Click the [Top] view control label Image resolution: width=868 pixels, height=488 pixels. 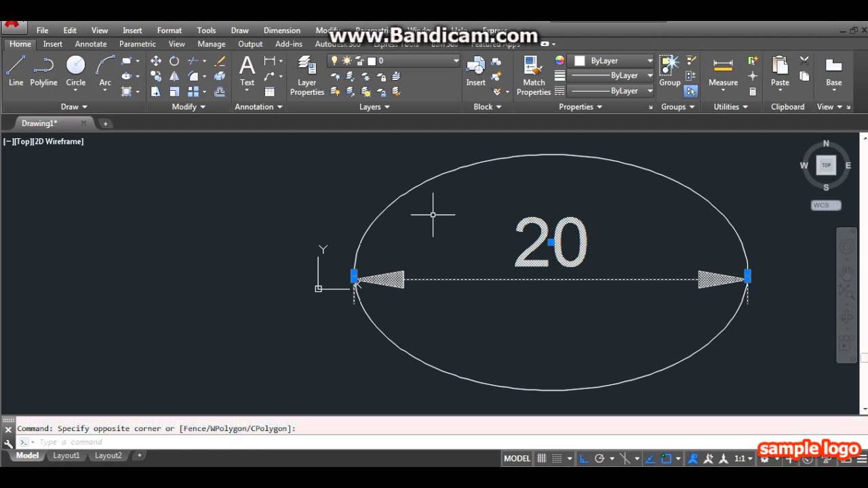[x=24, y=142]
